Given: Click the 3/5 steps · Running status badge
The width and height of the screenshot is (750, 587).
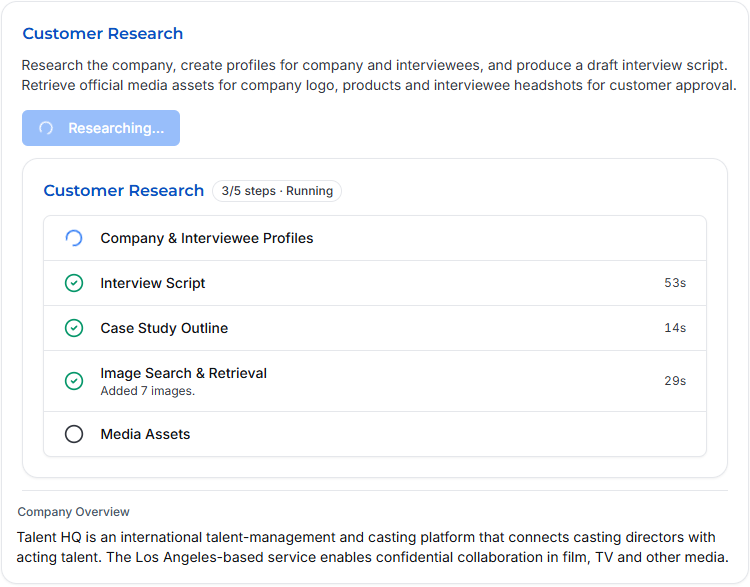Looking at the screenshot, I should (277, 191).
